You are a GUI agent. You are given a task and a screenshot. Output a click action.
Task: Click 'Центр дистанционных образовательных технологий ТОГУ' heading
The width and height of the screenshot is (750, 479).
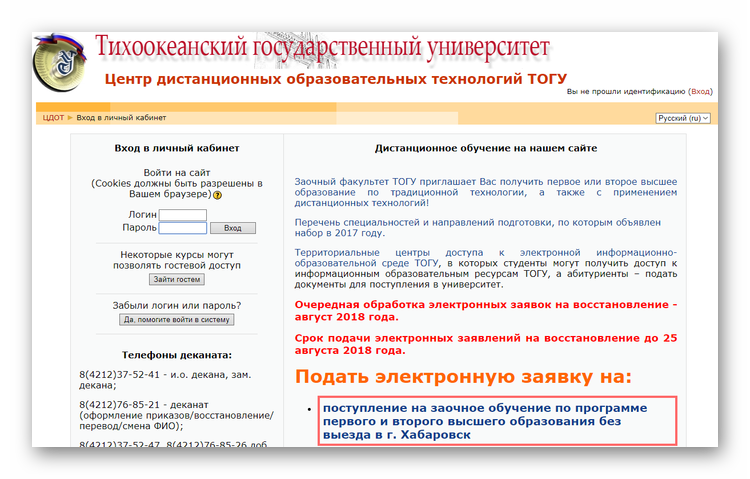pos(336,79)
